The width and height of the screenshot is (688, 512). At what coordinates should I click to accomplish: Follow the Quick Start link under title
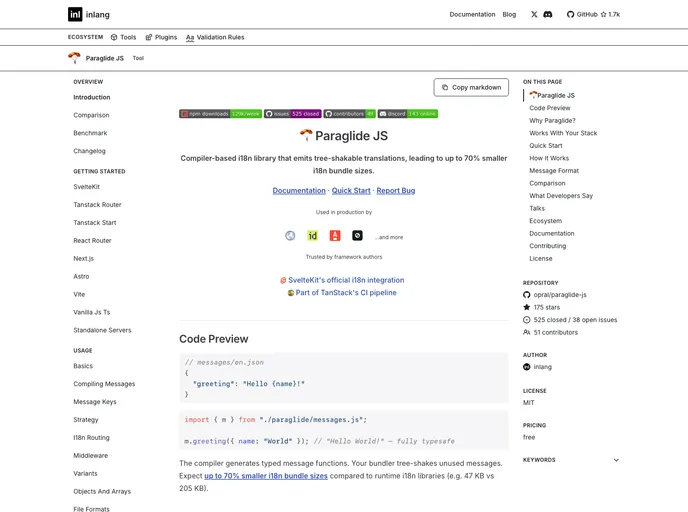[x=351, y=190]
